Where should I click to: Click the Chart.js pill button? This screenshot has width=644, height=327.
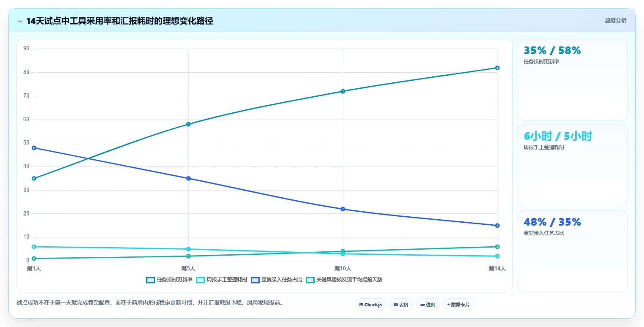coord(370,305)
